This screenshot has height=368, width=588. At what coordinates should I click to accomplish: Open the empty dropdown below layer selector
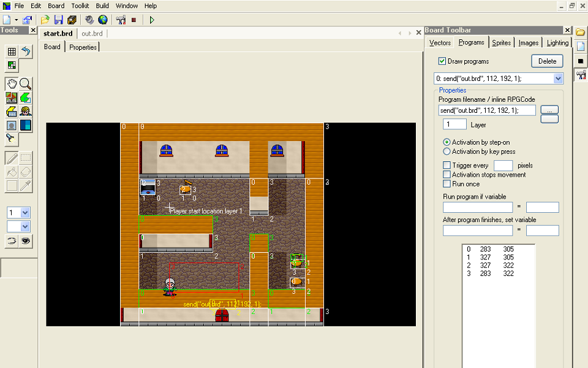click(25, 227)
